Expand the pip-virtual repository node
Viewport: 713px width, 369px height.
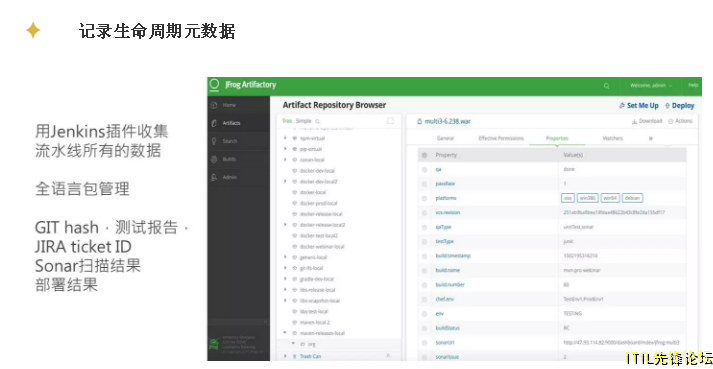[x=285, y=149]
